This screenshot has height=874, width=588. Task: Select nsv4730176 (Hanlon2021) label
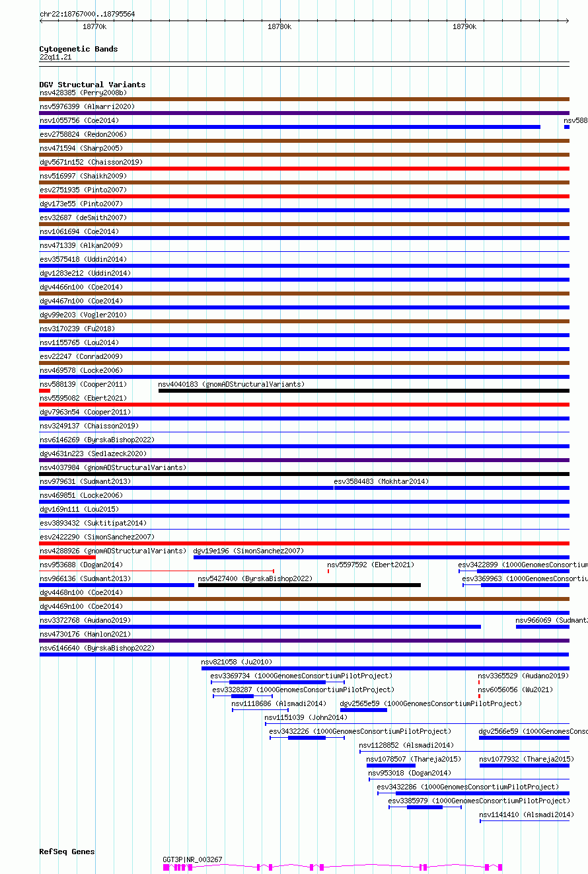click(x=85, y=634)
